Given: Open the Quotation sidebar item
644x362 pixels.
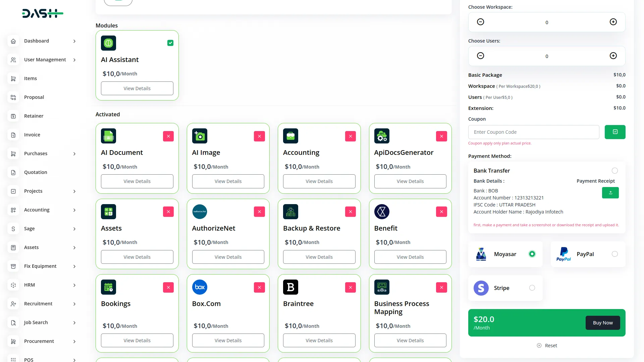Looking at the screenshot, I should (36, 172).
